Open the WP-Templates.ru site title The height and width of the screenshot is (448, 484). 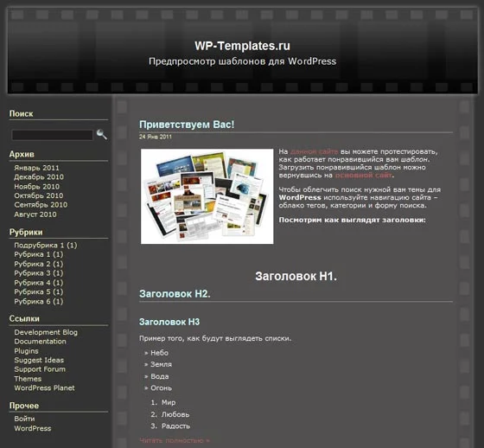(x=242, y=46)
